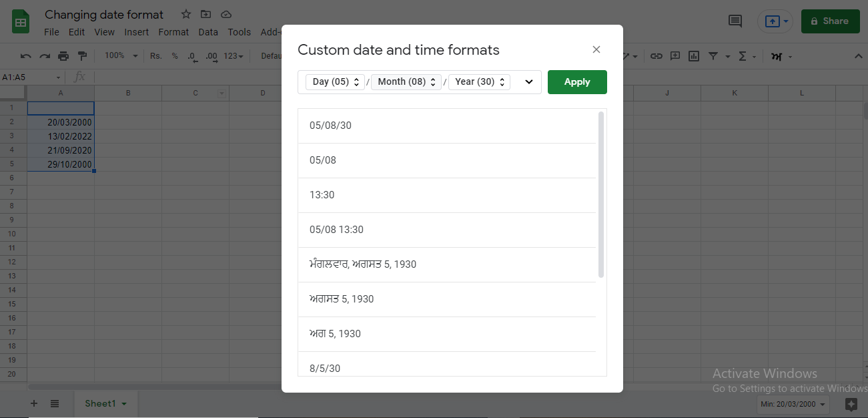This screenshot has width=868, height=418.
Task: Click the print icon in toolbar
Action: pos(63,56)
